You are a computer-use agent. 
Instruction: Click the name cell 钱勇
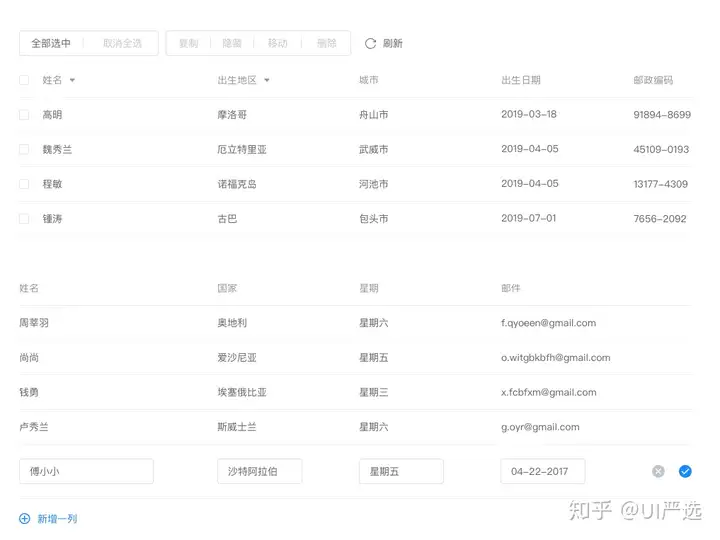(29, 392)
